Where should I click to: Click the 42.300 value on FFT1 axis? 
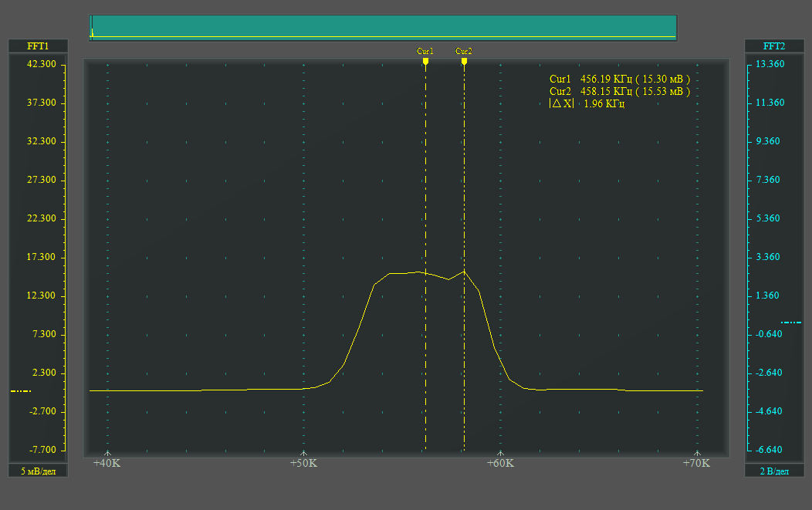(42, 64)
